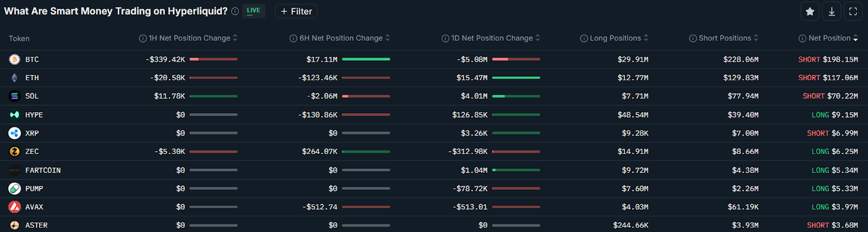Download the table data
Image resolution: width=868 pixels, height=232 pixels.
tap(832, 11)
